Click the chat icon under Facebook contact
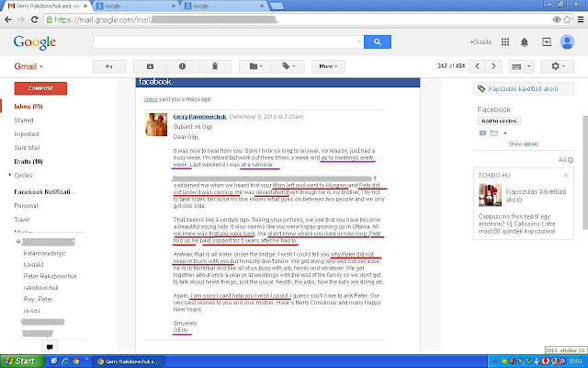 pos(482,133)
